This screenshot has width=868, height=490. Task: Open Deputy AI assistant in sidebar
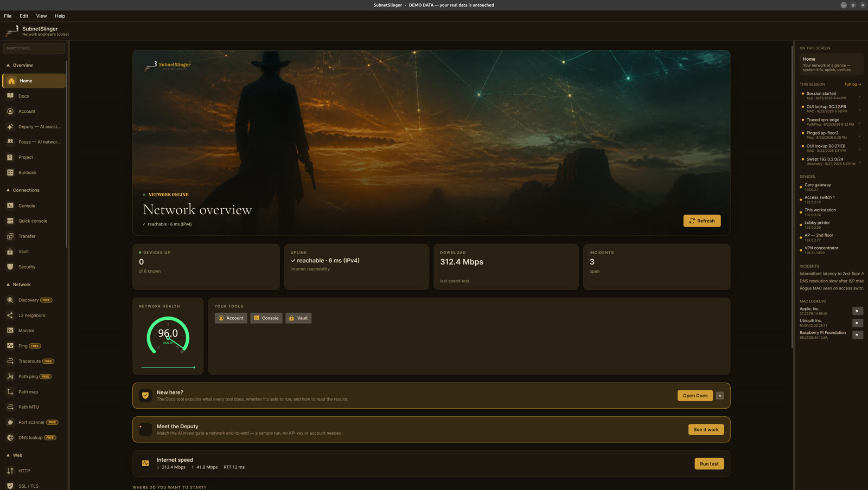click(34, 126)
